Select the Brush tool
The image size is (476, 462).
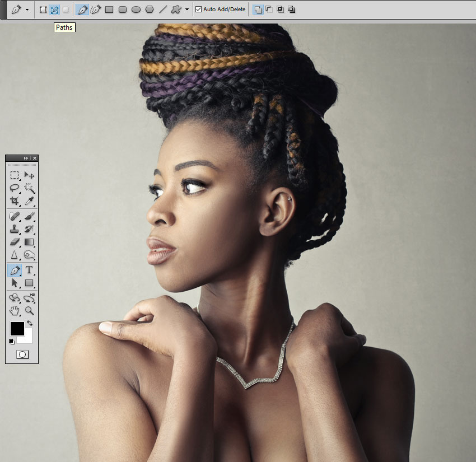[29, 216]
